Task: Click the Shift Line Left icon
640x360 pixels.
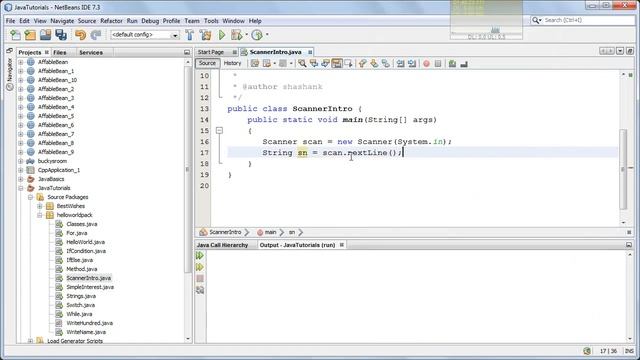Action: point(400,64)
